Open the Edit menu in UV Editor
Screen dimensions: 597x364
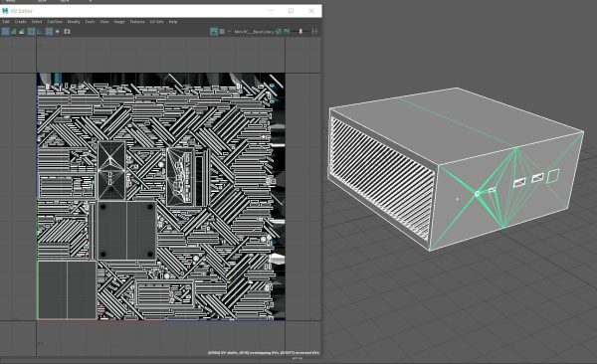coord(6,22)
